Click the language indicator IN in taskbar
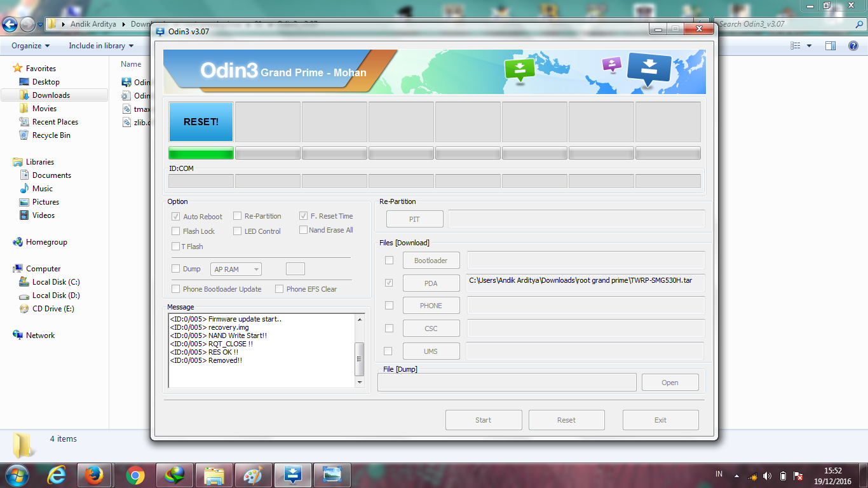The image size is (868, 488). 719,474
